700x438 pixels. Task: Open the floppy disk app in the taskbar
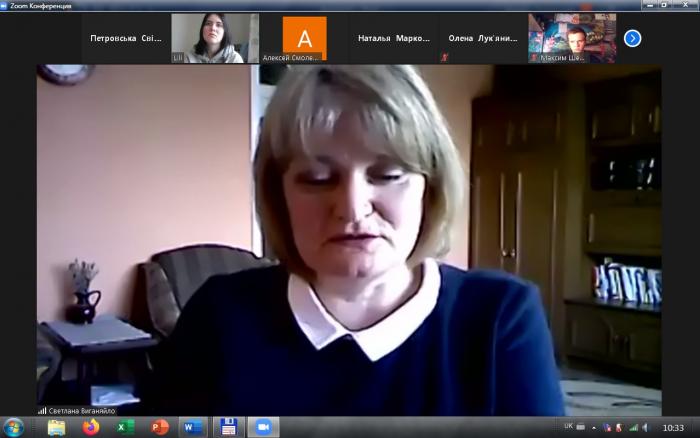pyautogui.click(x=228, y=427)
